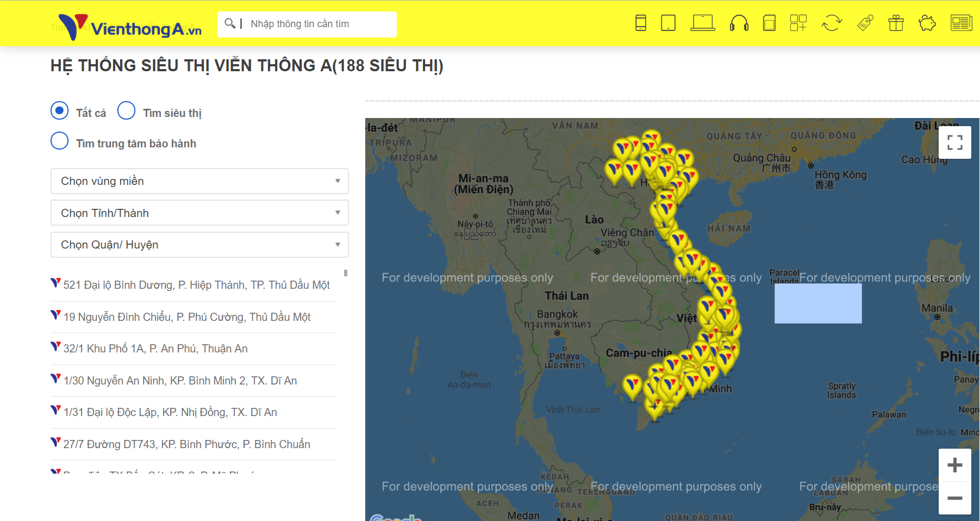The height and width of the screenshot is (521, 980).
Task: Open the tablet category icon
Action: point(668,23)
